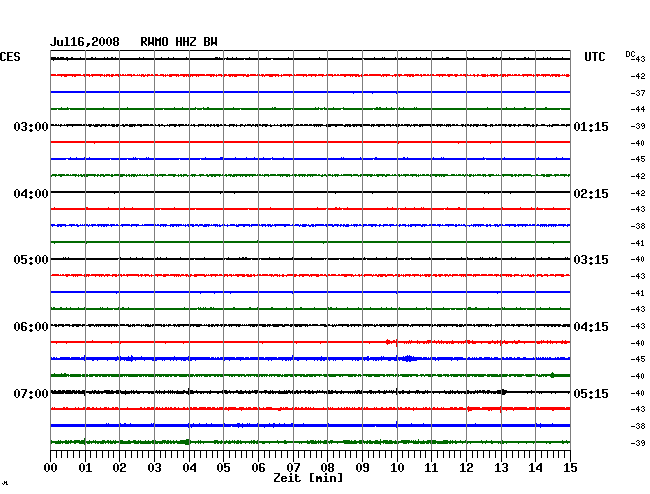Click the 02:15 UTC time label
The height and width of the screenshot is (494, 650).
coord(591,194)
